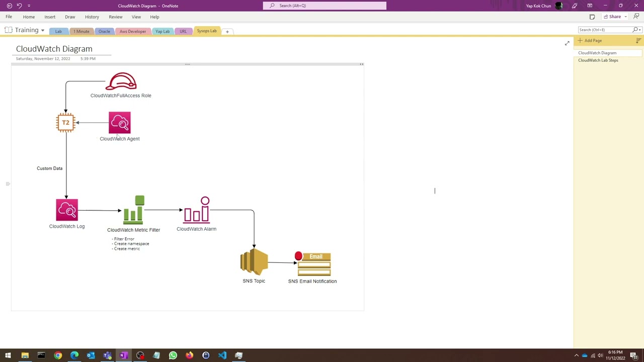Click the volume speaker icon in system tray

coord(600,355)
